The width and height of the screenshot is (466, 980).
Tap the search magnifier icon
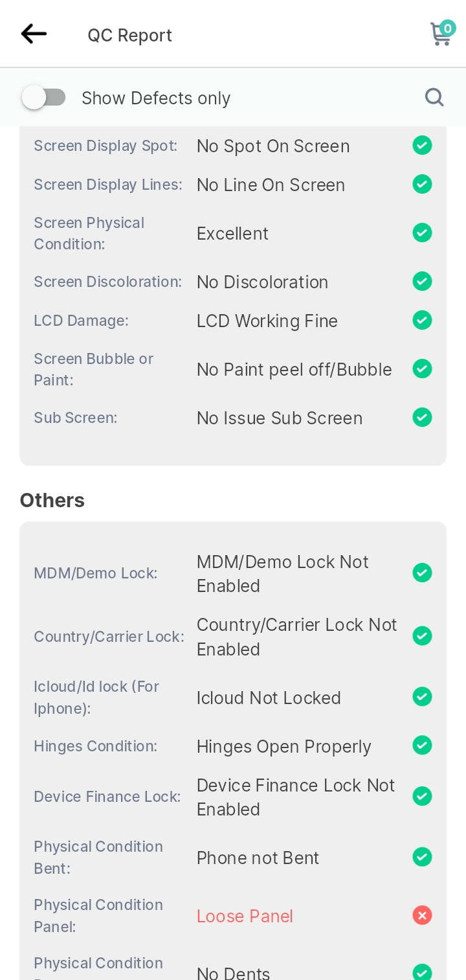click(x=434, y=97)
